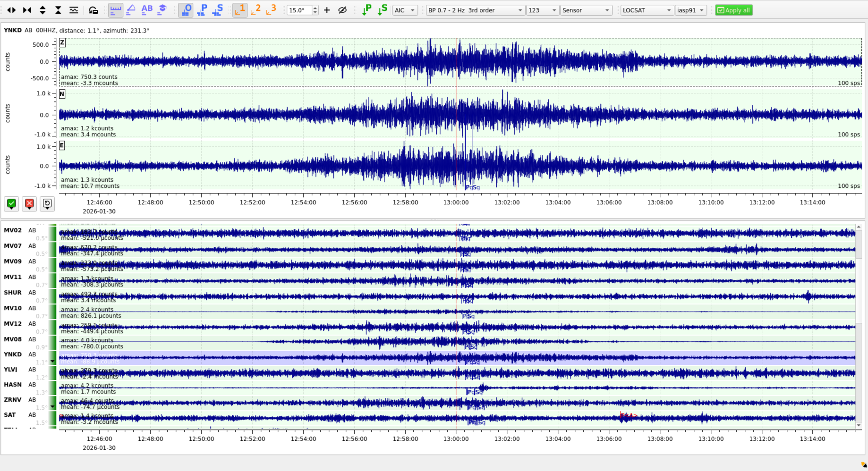Toggle align on origin time O button
This screenshot has width=868, height=471.
[x=186, y=10]
